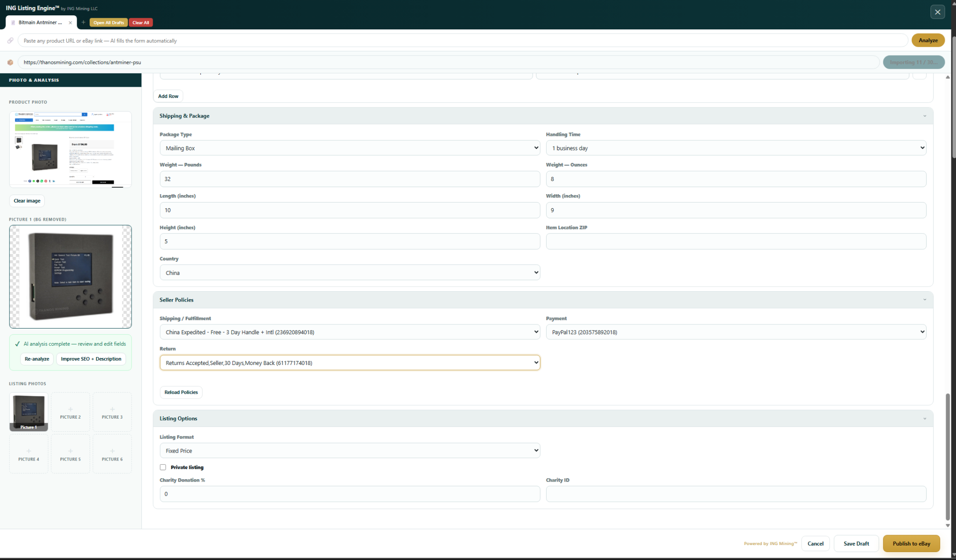
Task: Click the form scrollbar up arrow
Action: (x=948, y=77)
